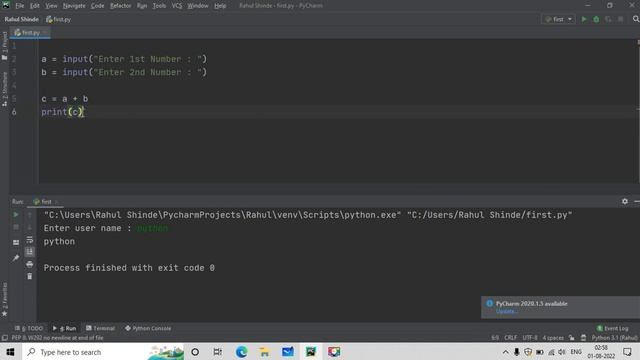
Task: Open View menu
Action: [51, 6]
